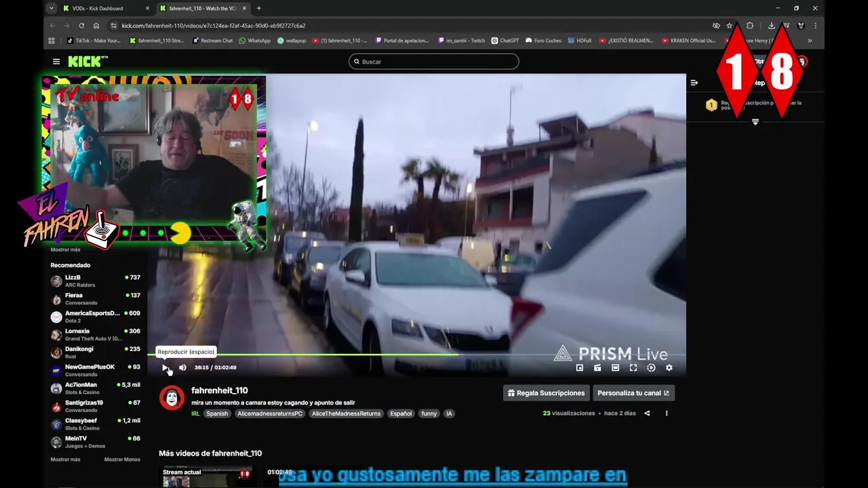Select the IRL category link
868x488 pixels.
[x=195, y=413]
